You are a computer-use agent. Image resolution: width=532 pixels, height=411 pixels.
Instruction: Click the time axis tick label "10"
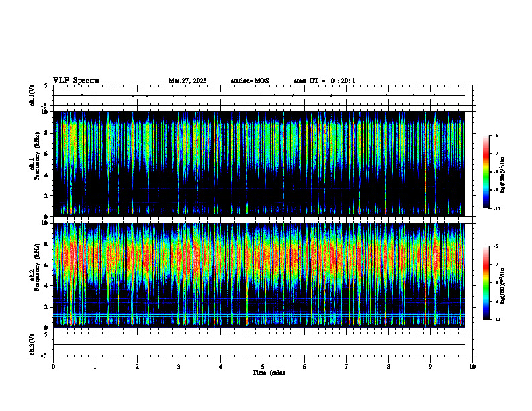tap(472, 367)
